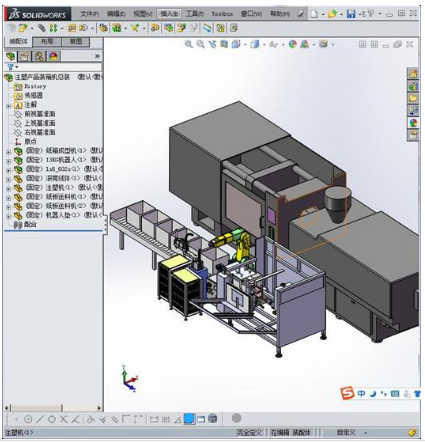
Task: Open the 编辑 (Edit) menu
Action: pyautogui.click(x=116, y=14)
